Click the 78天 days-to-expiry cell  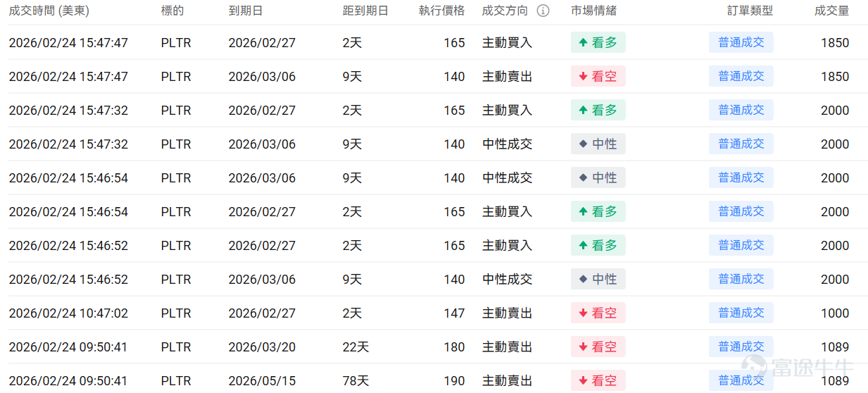(356, 380)
